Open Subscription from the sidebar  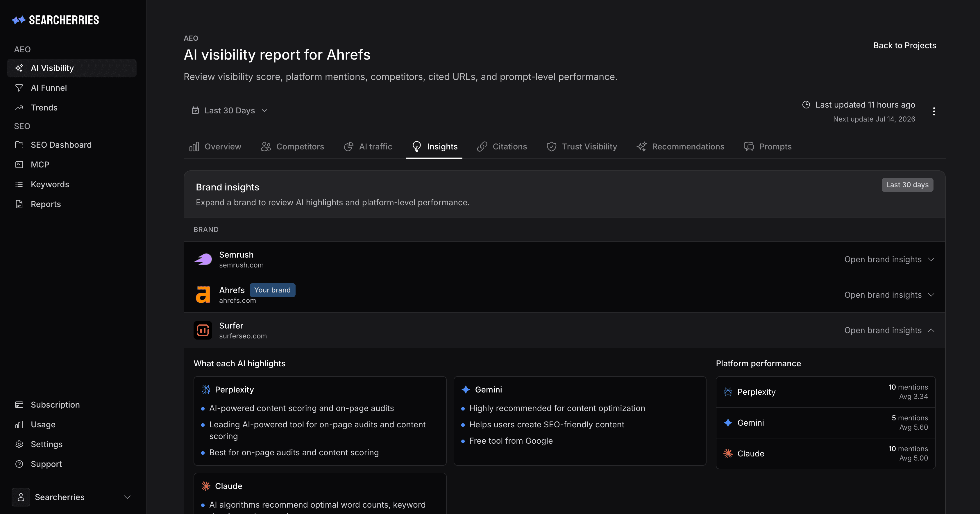[71, 405]
